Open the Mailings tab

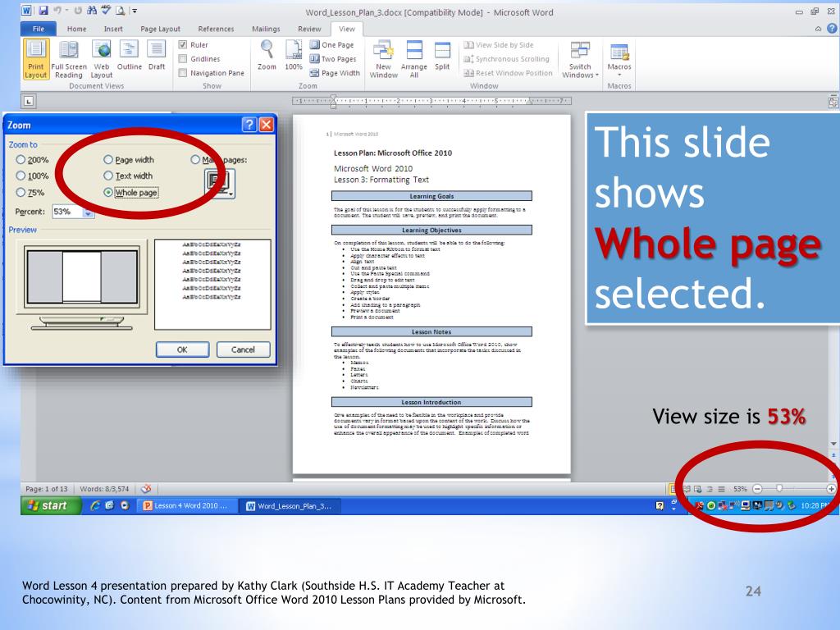266,29
